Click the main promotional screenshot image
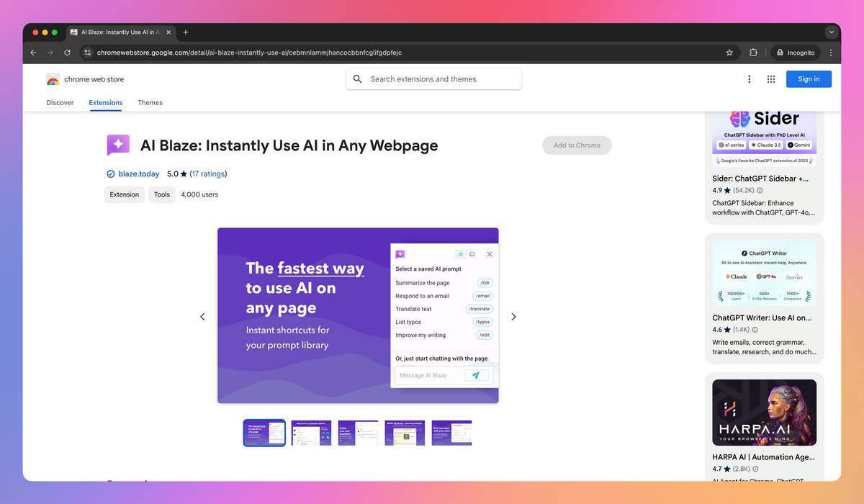This screenshot has height=504, width=864. click(x=358, y=315)
